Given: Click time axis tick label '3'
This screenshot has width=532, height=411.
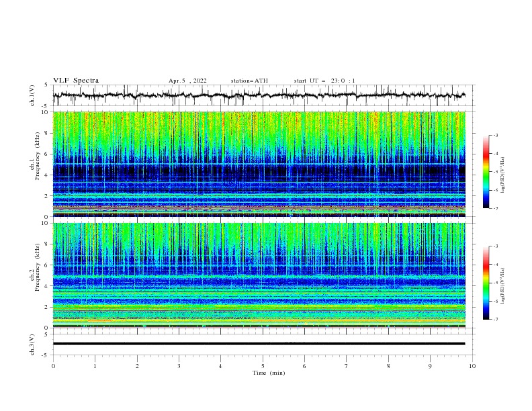Looking at the screenshot, I should click(179, 366).
